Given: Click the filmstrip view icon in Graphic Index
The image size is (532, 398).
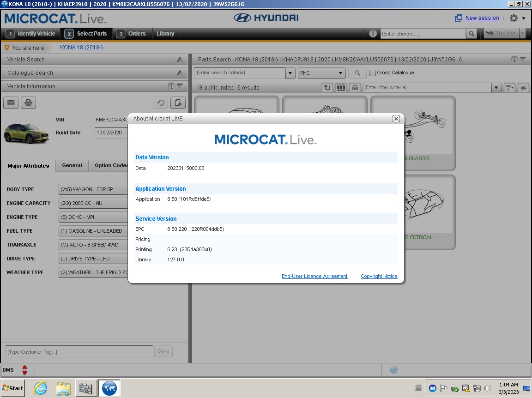Looking at the screenshot, I should click(341, 88).
